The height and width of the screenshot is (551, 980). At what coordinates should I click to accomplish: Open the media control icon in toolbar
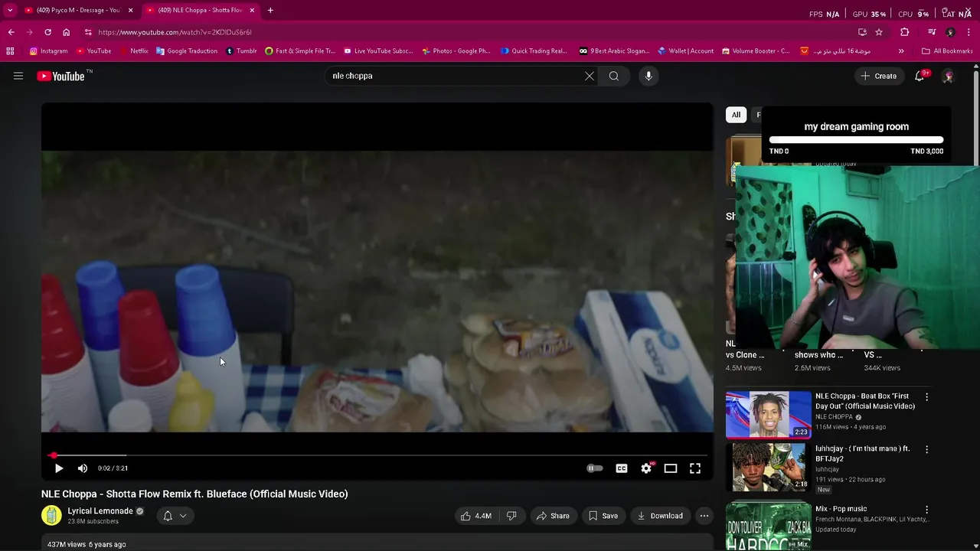pyautogui.click(x=932, y=32)
